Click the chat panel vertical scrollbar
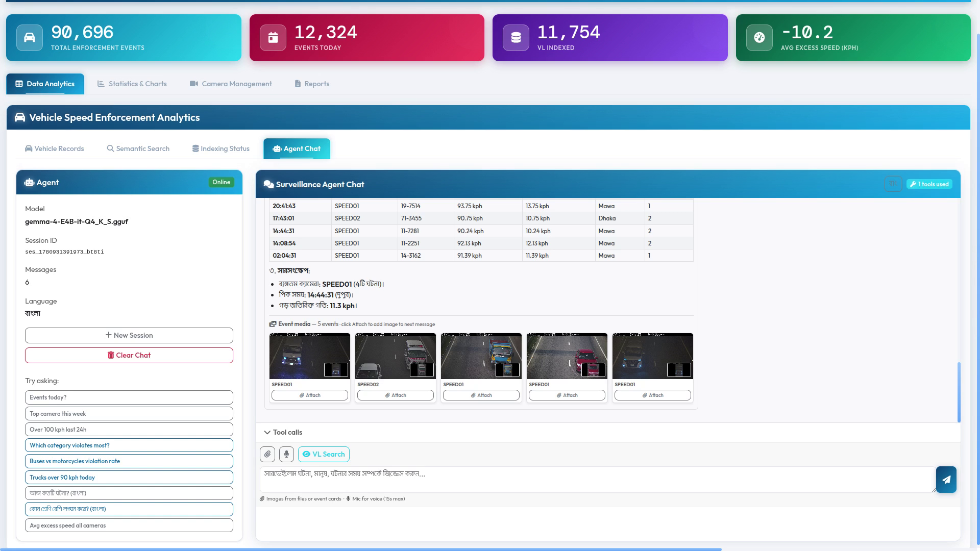Image resolution: width=980 pixels, height=551 pixels. click(x=959, y=392)
